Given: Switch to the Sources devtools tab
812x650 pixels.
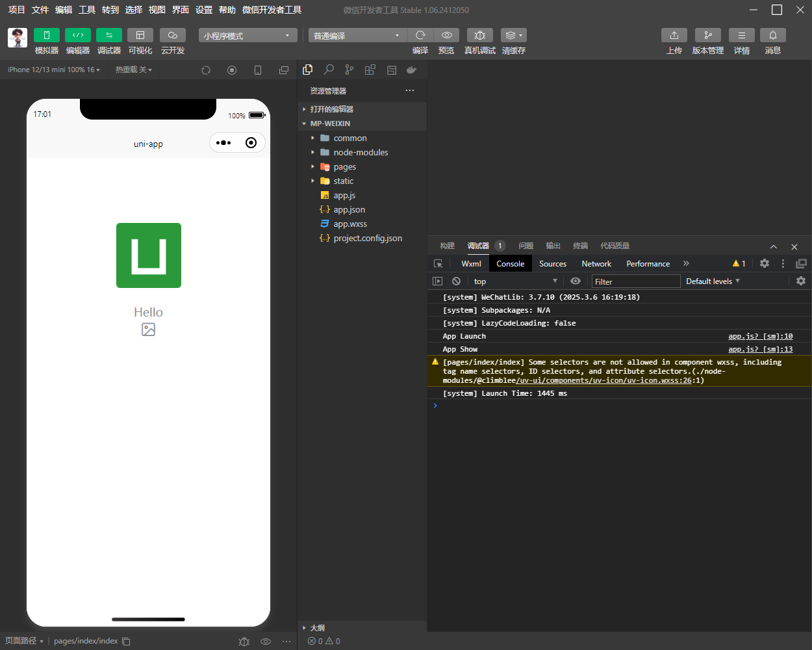Looking at the screenshot, I should pos(553,263).
